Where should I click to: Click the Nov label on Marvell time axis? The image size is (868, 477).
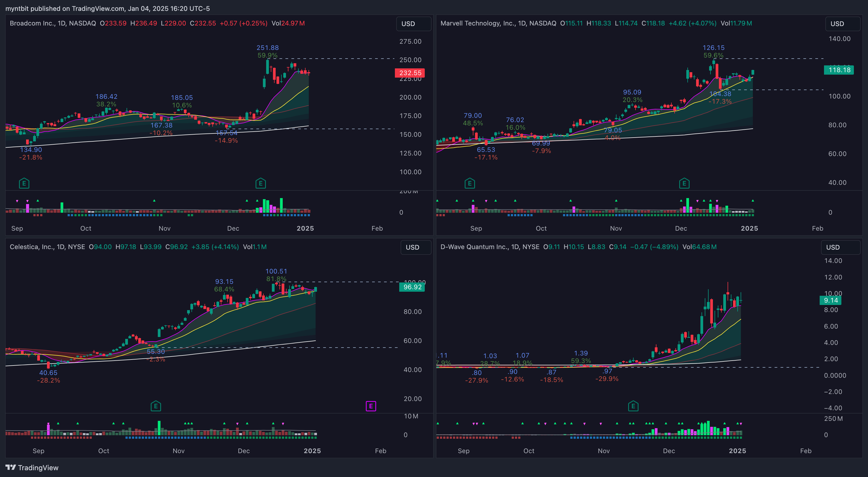coord(616,228)
